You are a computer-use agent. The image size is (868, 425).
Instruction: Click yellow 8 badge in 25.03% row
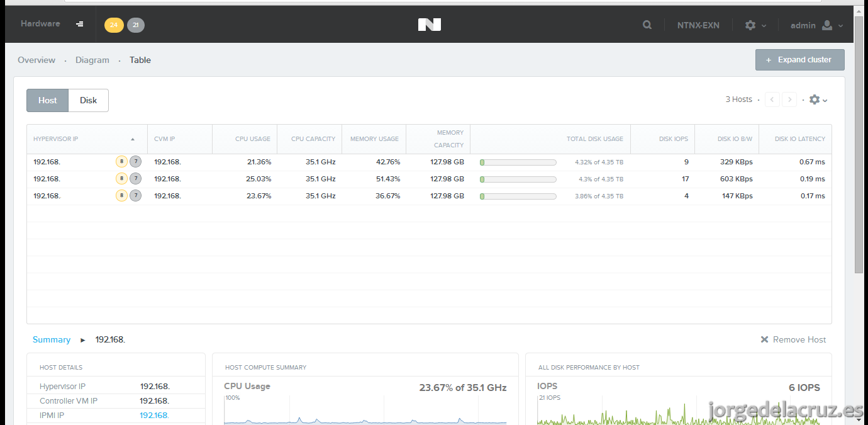(121, 179)
